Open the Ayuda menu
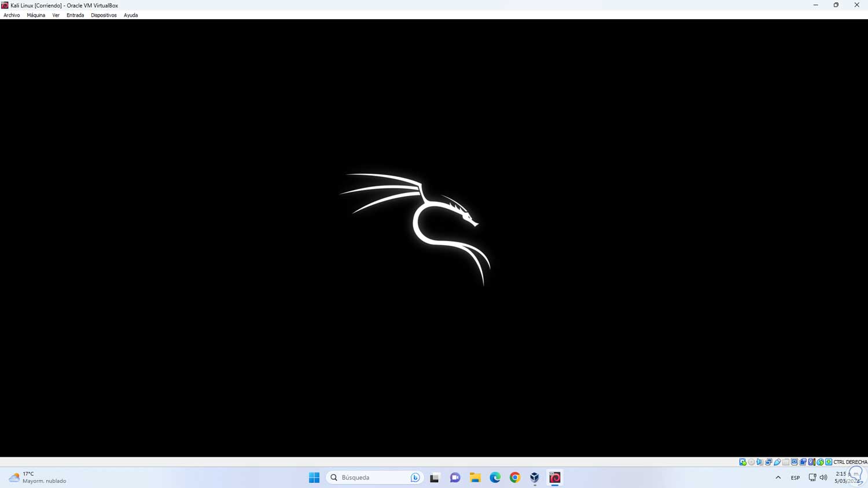The image size is (868, 488). click(x=131, y=15)
